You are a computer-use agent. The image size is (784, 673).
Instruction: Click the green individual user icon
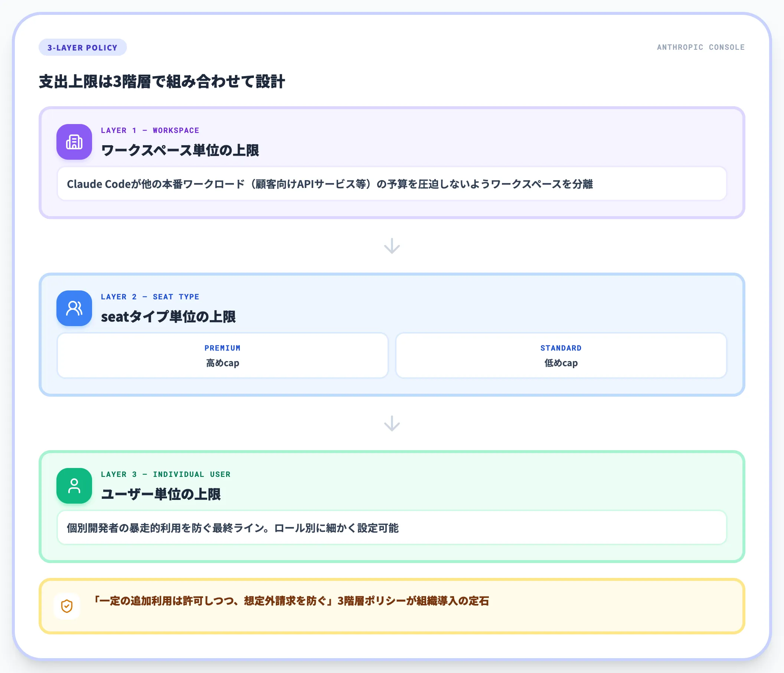click(74, 486)
